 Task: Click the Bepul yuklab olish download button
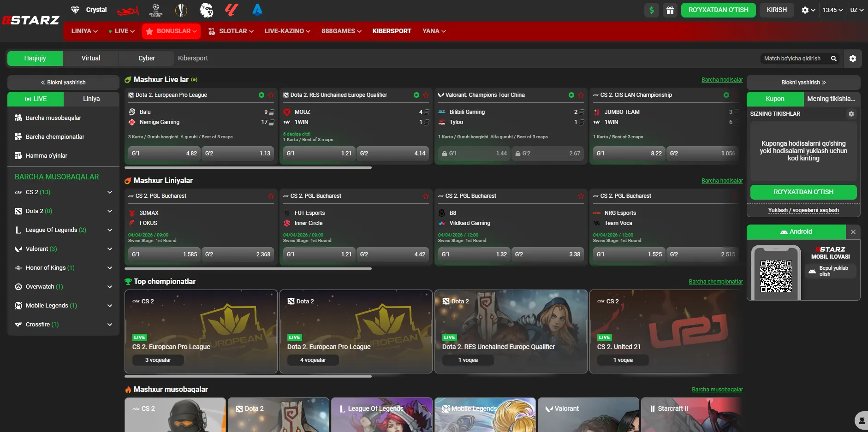click(x=831, y=271)
